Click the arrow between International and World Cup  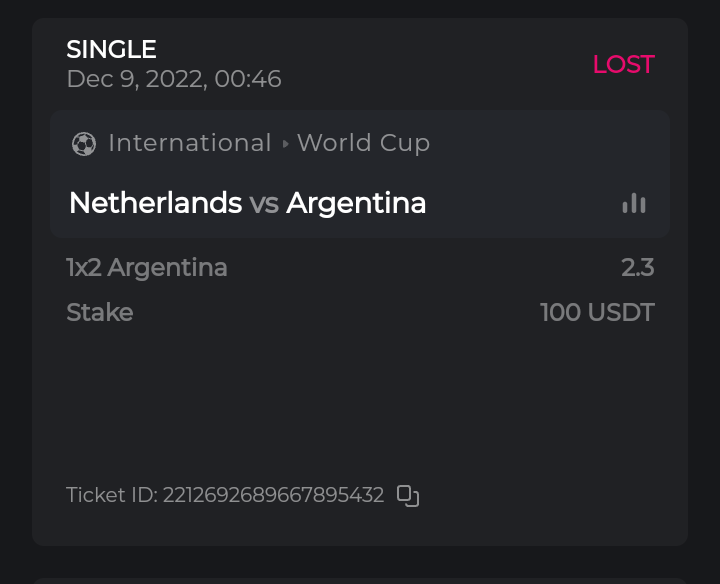[285, 144]
